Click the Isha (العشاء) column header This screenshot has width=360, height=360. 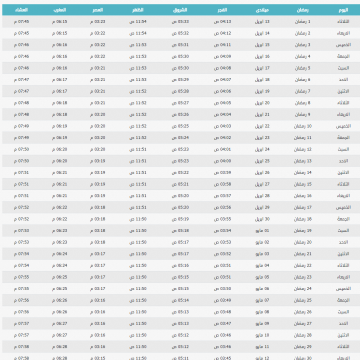point(21,10)
